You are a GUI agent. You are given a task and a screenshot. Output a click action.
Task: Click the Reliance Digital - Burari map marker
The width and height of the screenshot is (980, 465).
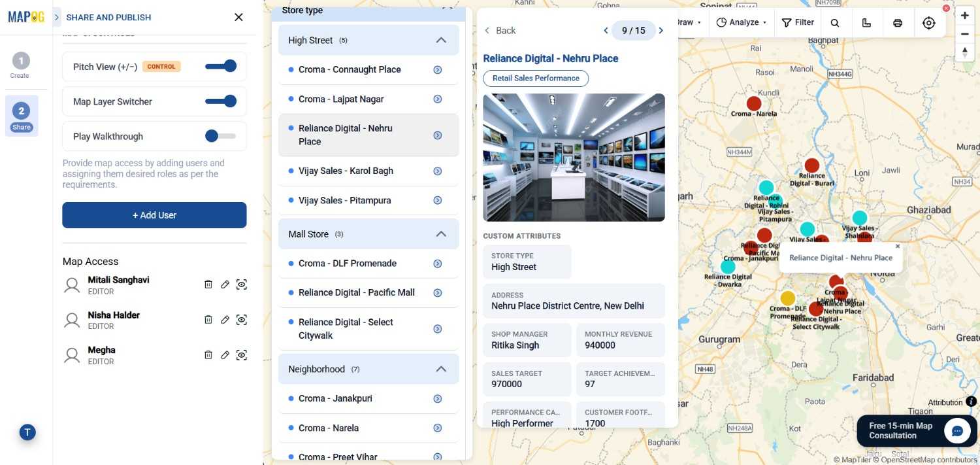click(812, 165)
